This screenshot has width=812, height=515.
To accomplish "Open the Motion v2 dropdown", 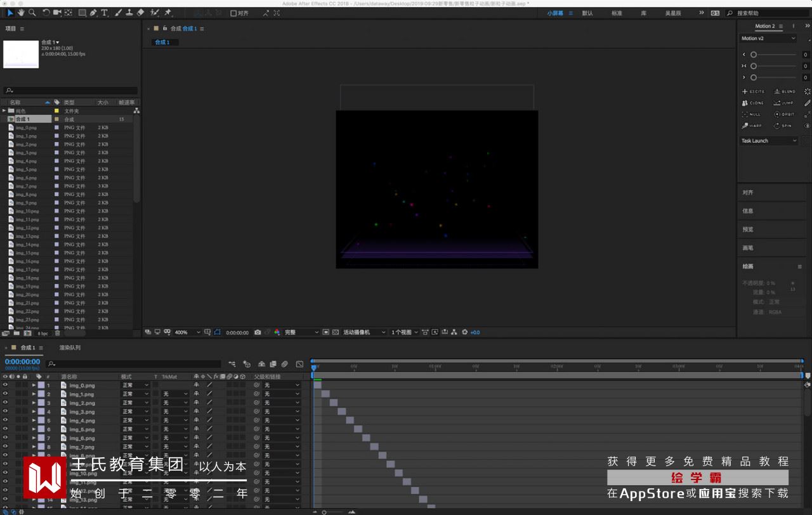I will tap(768, 39).
